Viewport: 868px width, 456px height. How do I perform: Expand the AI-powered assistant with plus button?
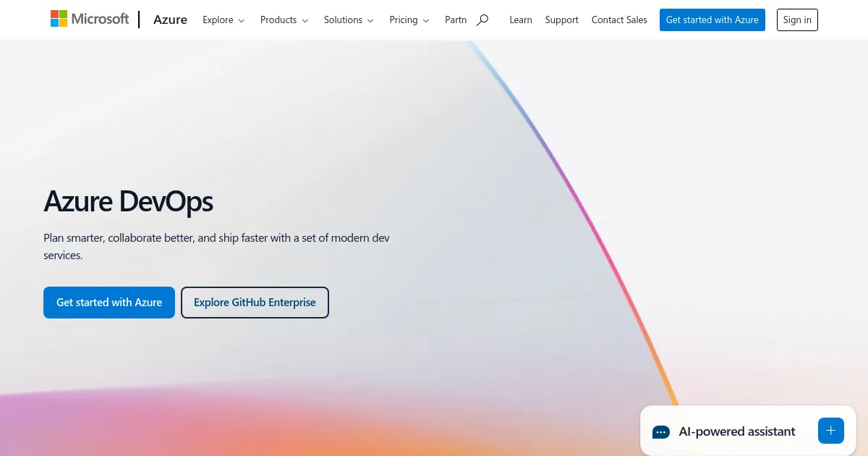click(830, 431)
